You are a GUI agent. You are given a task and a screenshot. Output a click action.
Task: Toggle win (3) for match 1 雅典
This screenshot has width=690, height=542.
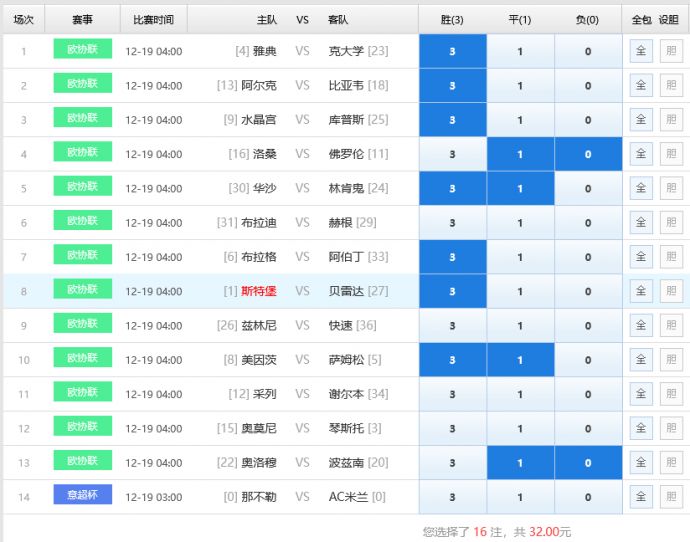point(452,51)
